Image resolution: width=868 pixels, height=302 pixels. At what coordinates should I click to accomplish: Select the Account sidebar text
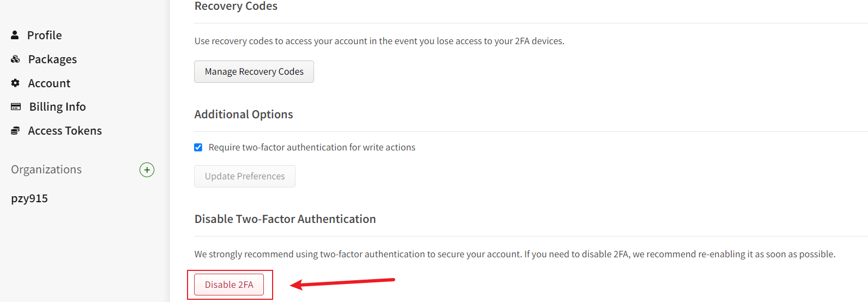tap(49, 83)
